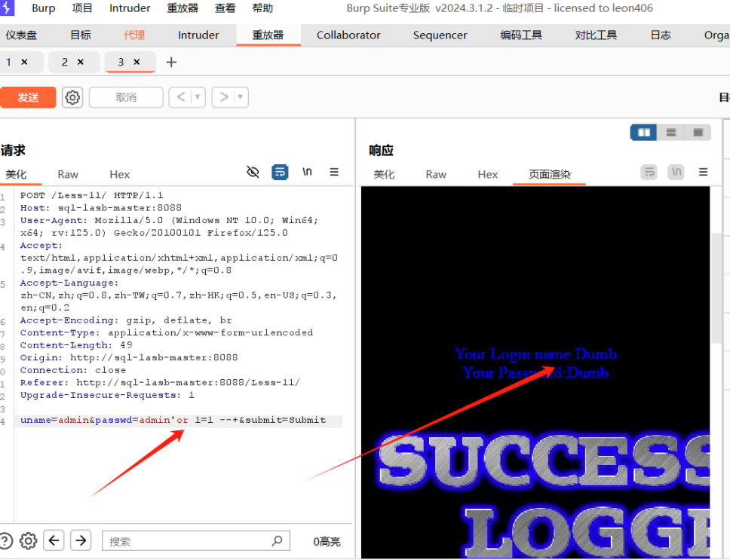
Task: Select request 美化 view tab
Action: (17, 174)
